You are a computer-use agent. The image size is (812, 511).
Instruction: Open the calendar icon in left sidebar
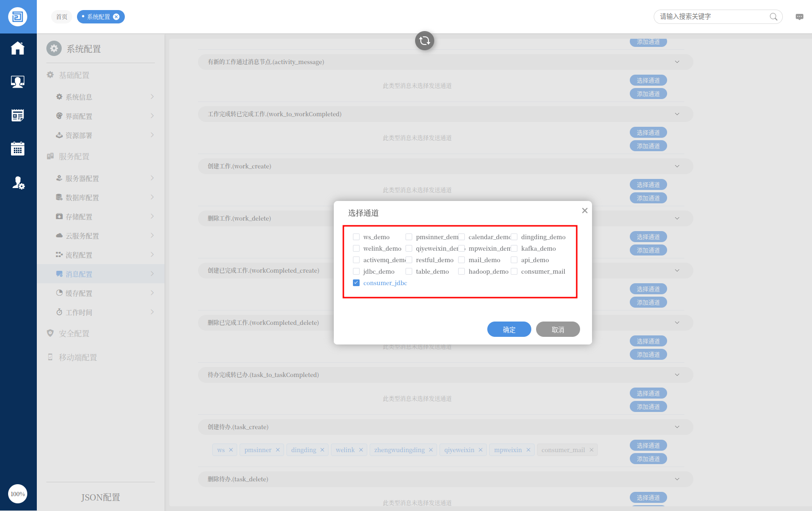coord(18,149)
